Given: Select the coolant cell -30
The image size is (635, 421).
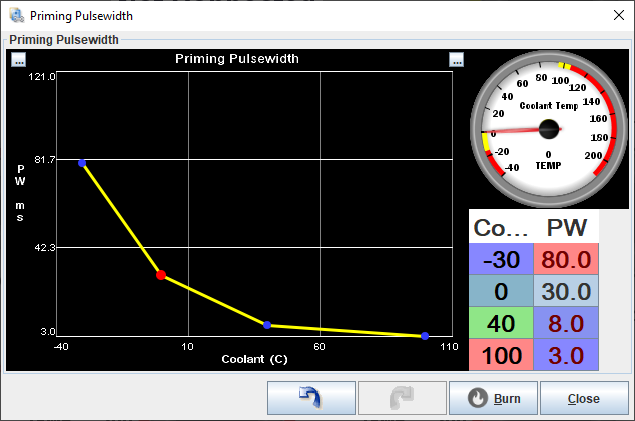Looking at the screenshot, I should 501,259.
